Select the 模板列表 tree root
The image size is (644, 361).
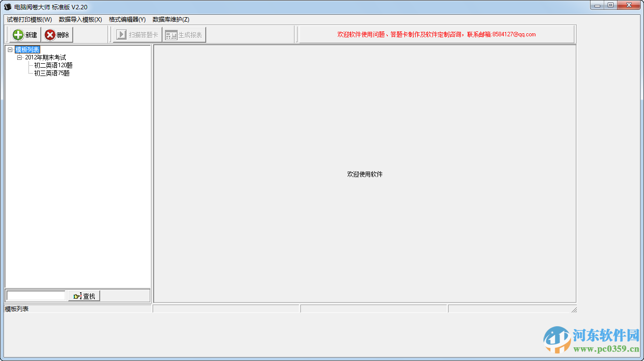tap(27, 50)
